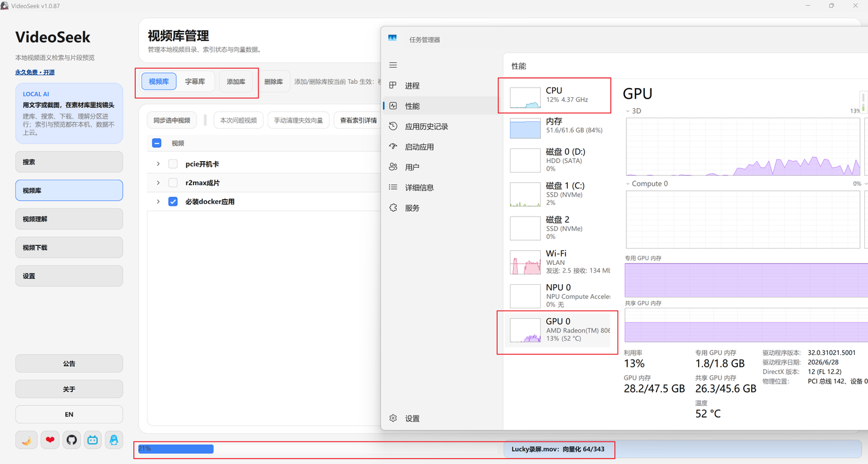Click the 3D GPU usage graph

743,147
